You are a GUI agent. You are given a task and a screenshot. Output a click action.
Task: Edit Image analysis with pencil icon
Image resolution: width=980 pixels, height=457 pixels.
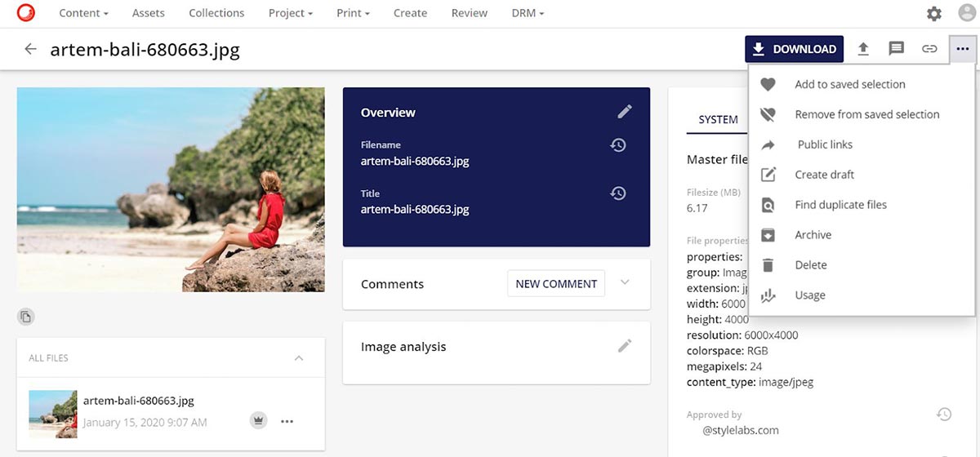coord(625,346)
